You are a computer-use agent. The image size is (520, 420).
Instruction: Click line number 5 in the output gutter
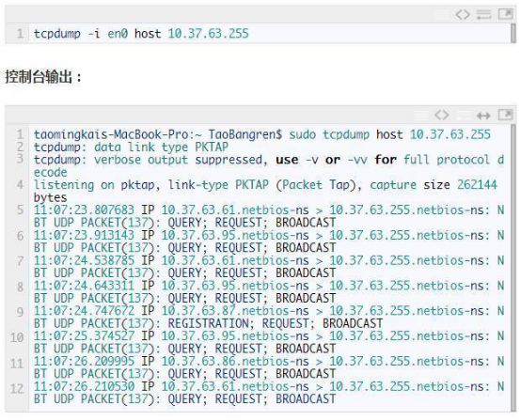[x=20, y=210]
